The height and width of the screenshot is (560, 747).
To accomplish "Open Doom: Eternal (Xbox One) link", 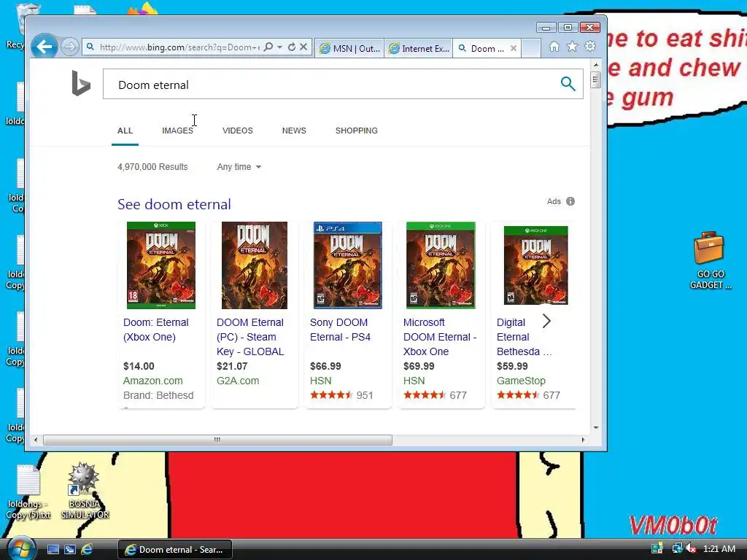I will tap(156, 330).
